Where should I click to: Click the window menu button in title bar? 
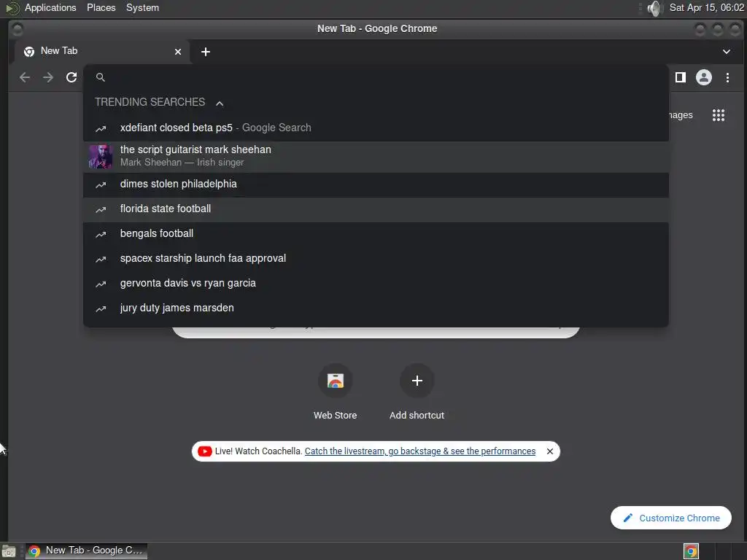click(x=18, y=29)
